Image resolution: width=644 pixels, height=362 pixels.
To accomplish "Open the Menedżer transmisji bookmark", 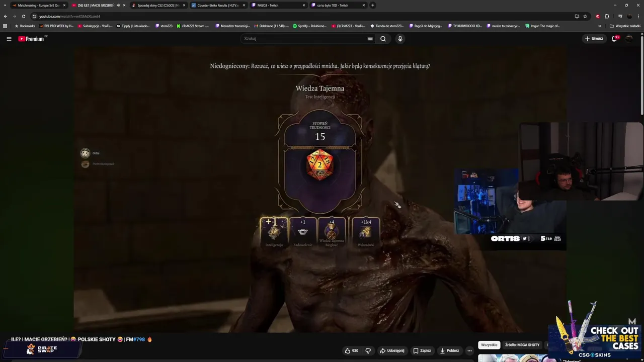I will (233, 26).
